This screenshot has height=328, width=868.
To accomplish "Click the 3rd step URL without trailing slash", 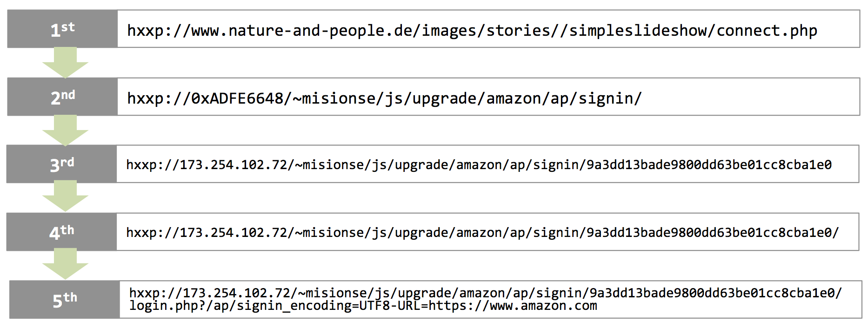I will (x=479, y=165).
